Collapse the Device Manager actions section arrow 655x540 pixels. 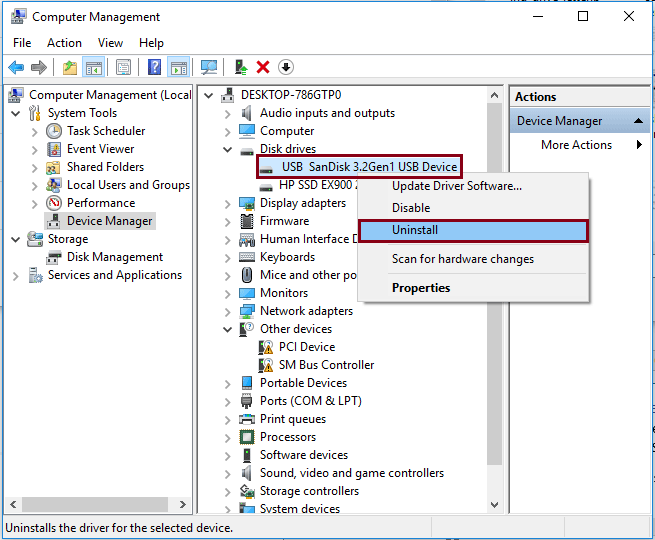[638, 121]
